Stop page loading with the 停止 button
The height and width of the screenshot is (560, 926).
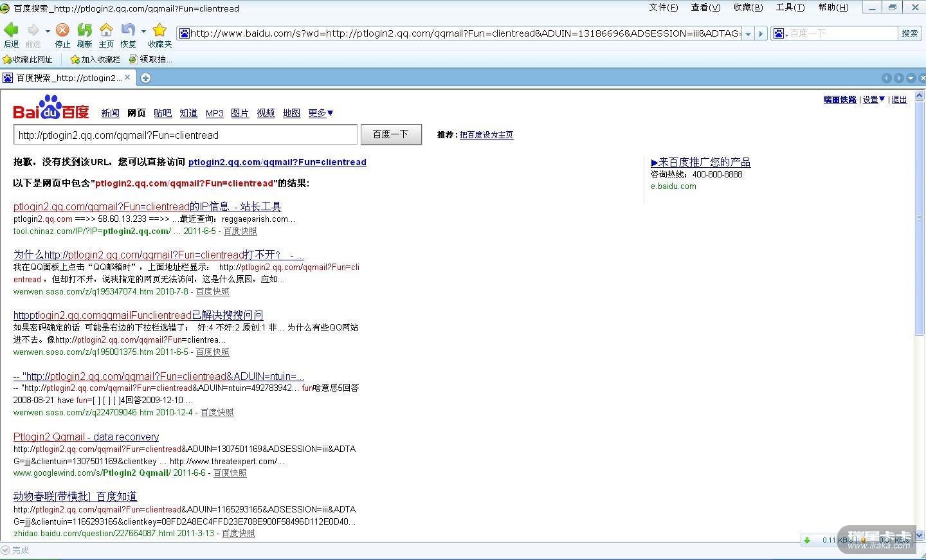click(62, 30)
